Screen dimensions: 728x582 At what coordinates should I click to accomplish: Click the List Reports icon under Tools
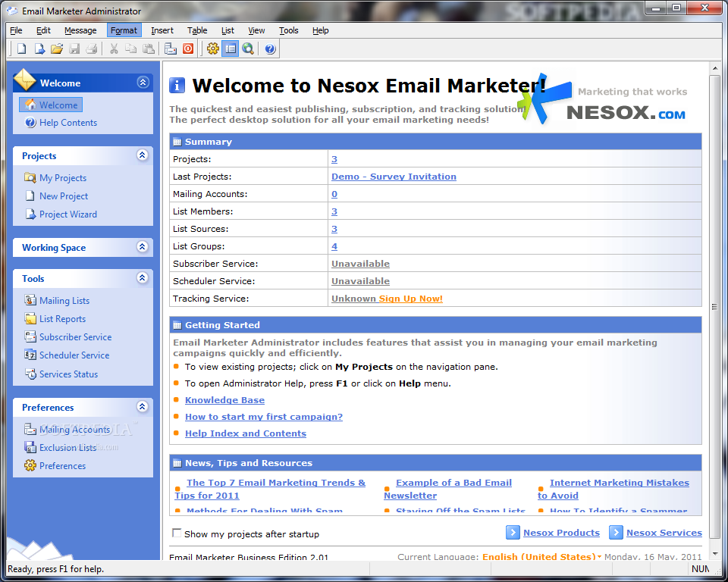click(x=30, y=318)
